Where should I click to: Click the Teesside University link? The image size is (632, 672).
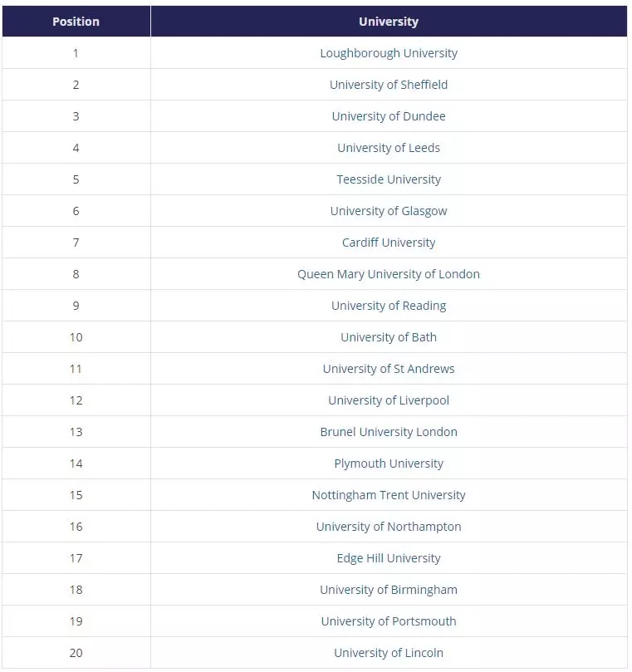click(389, 179)
